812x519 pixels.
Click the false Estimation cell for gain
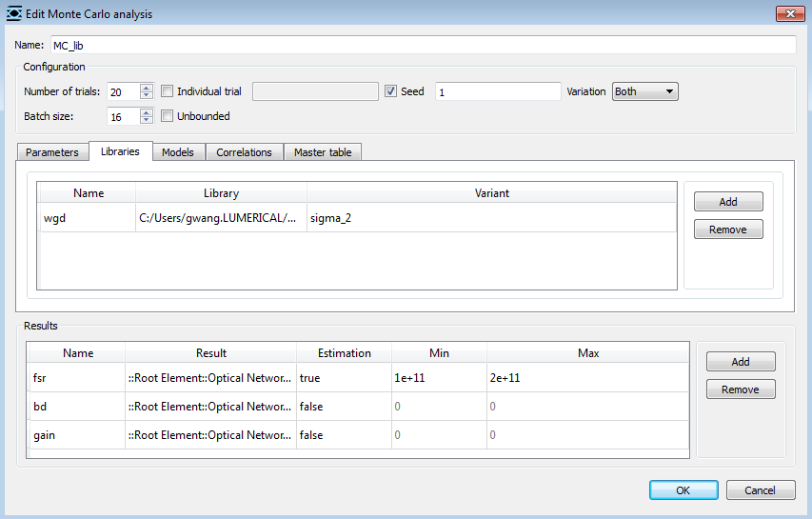pyautogui.click(x=344, y=434)
